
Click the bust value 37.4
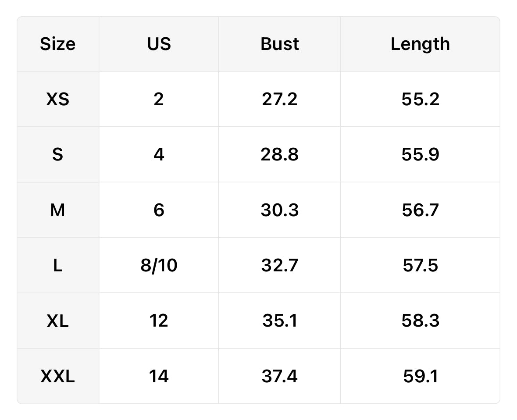pyautogui.click(x=279, y=376)
